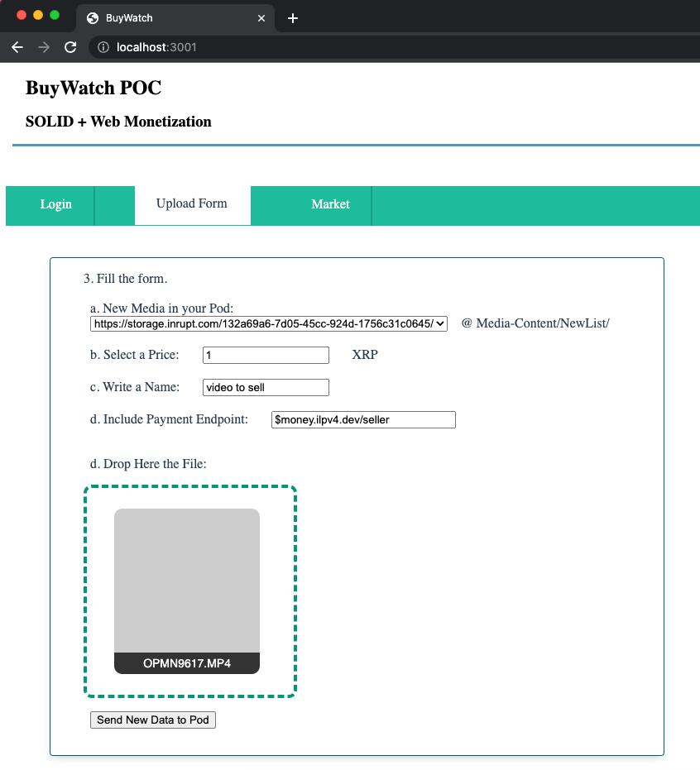Image resolution: width=700 pixels, height=770 pixels.
Task: Go back with the browser back arrow
Action: tap(17, 47)
